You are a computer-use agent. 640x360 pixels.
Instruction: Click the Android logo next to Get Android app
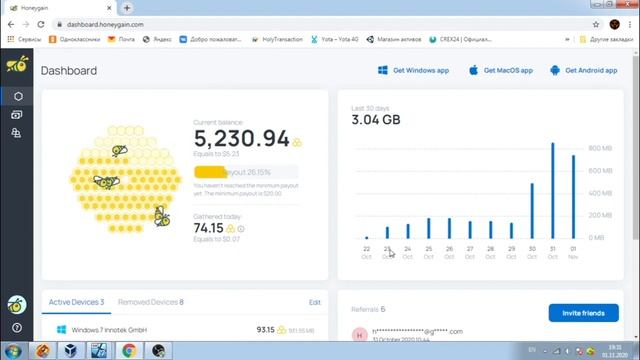pyautogui.click(x=555, y=70)
